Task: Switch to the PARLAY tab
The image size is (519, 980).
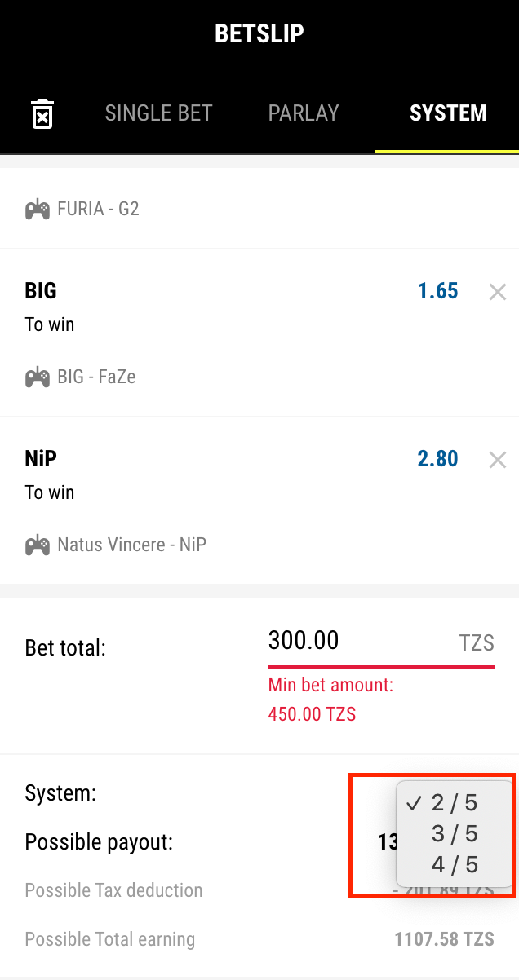Action: pos(304,113)
